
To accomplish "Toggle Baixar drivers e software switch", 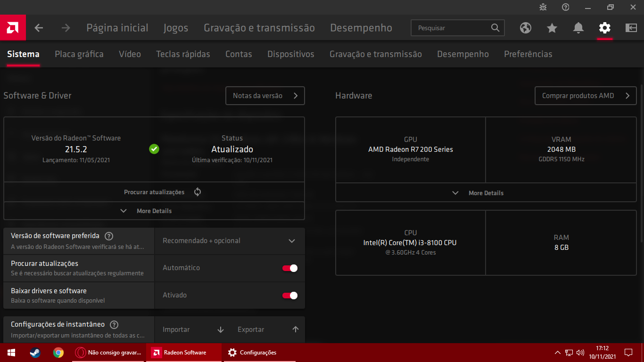I will pyautogui.click(x=290, y=296).
